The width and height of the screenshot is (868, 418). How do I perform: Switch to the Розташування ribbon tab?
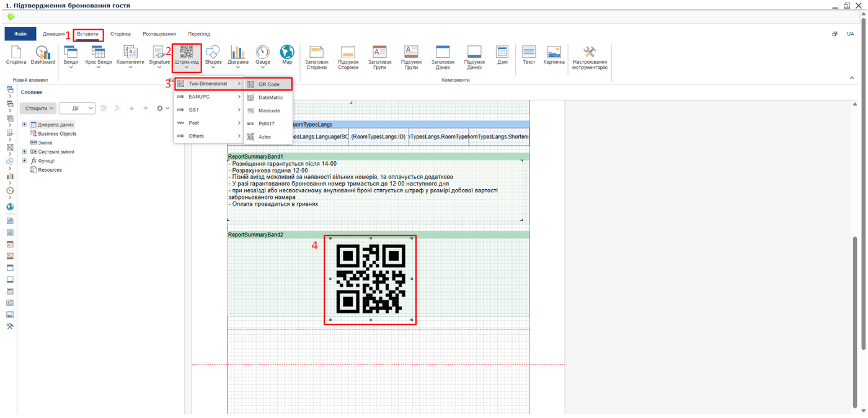click(157, 34)
